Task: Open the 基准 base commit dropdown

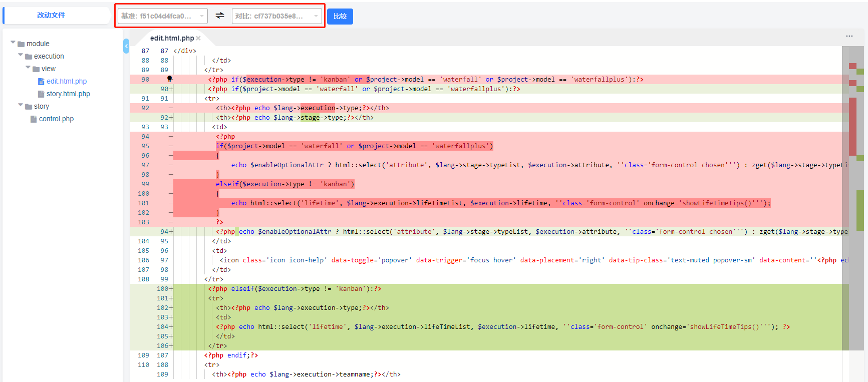Action: point(162,16)
